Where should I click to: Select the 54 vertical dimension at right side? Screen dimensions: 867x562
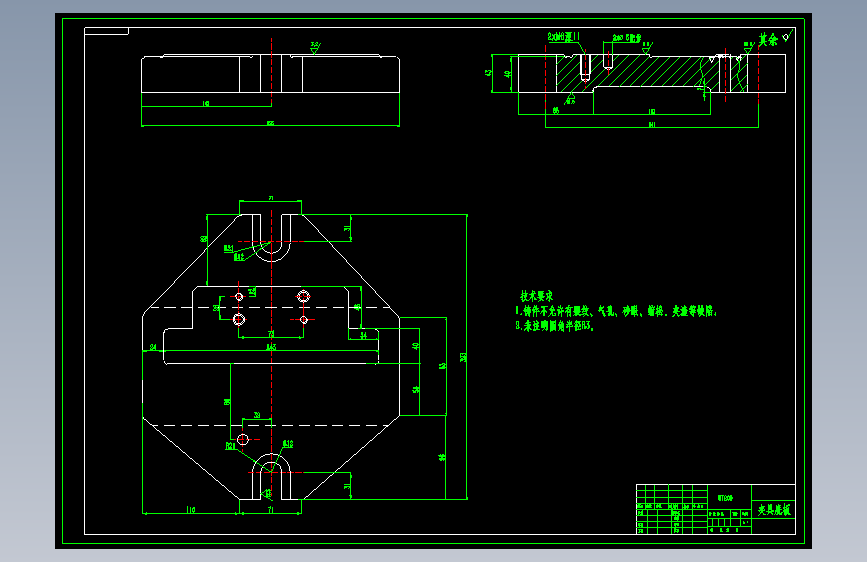point(416,389)
